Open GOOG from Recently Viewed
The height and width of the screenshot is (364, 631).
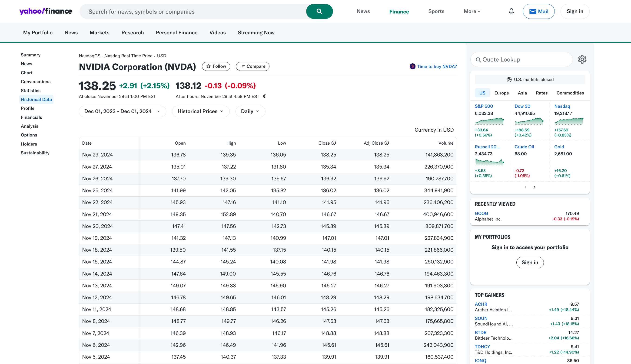(481, 213)
